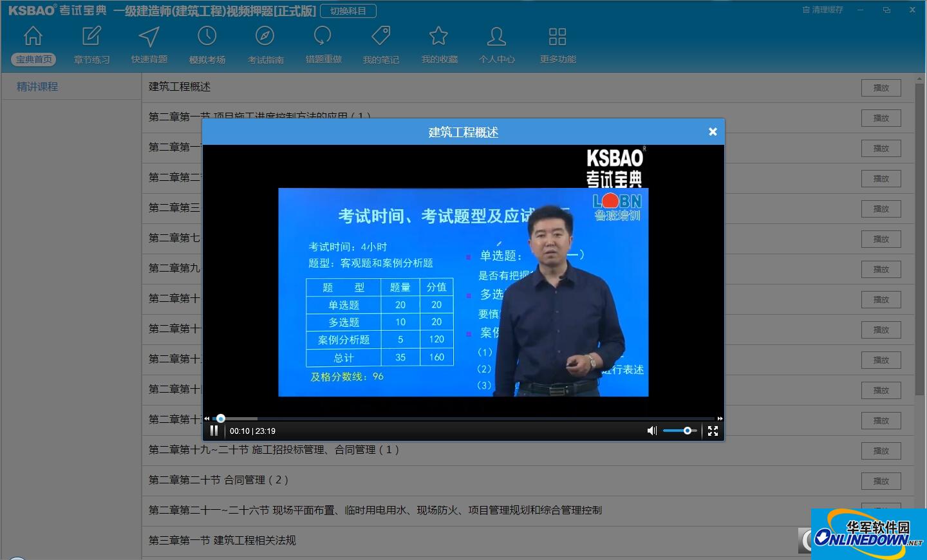This screenshot has height=560, width=927.
Task: Open the 切换科目 subject switcher
Action: point(348,10)
